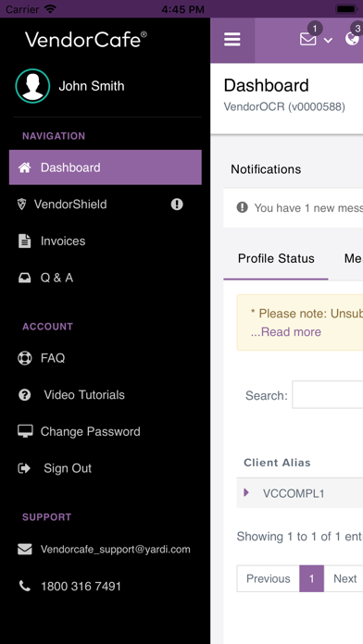Click VendorOCR (v0000588) subtitle
The width and height of the screenshot is (363, 644).
(x=284, y=106)
